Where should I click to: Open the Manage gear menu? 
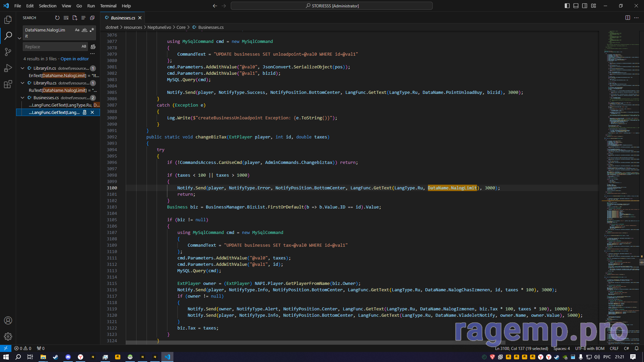(x=8, y=337)
